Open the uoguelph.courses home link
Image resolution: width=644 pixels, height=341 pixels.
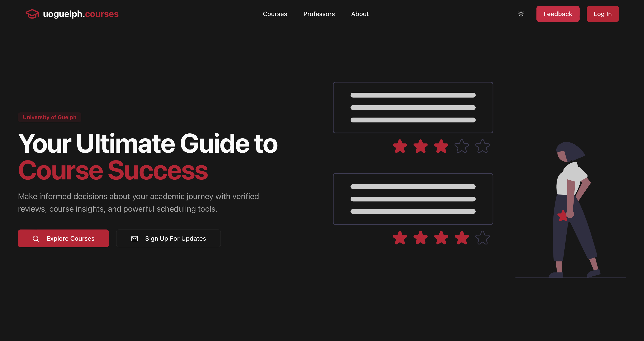72,14
